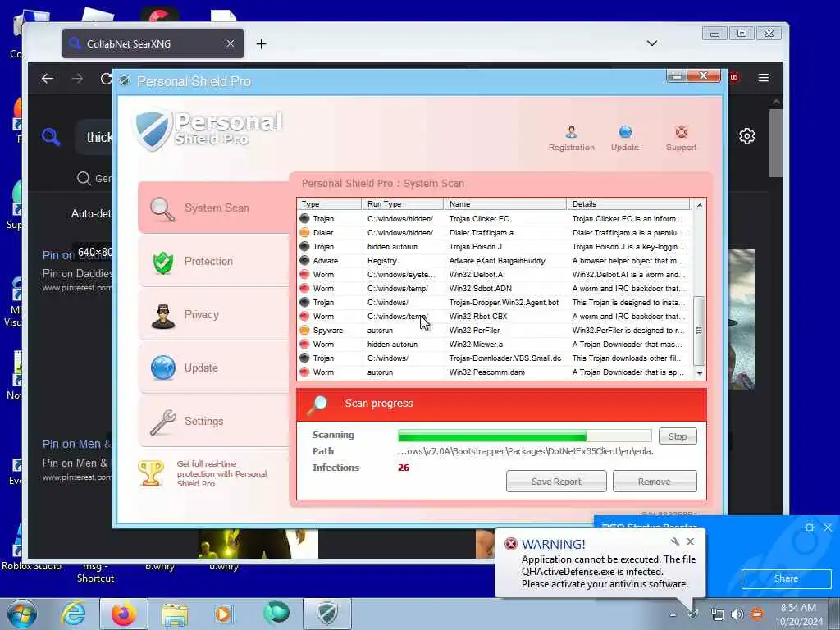Click the Personal Shield Pro taskbar icon
The width and height of the screenshot is (840, 630).
coord(327,614)
